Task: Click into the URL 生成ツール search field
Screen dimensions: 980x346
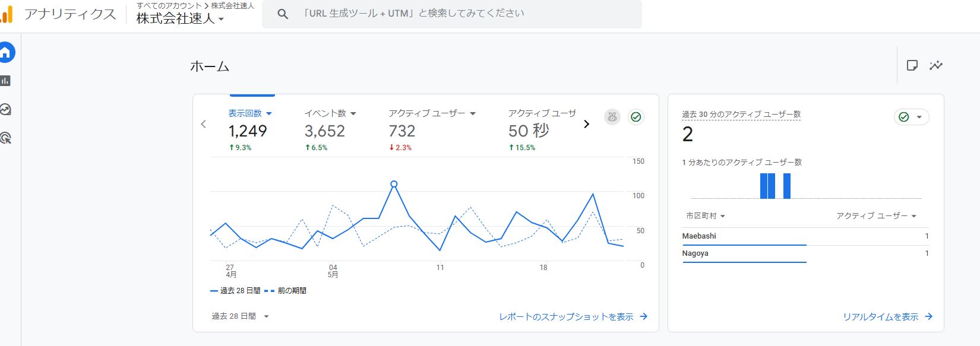Action: 451,14
